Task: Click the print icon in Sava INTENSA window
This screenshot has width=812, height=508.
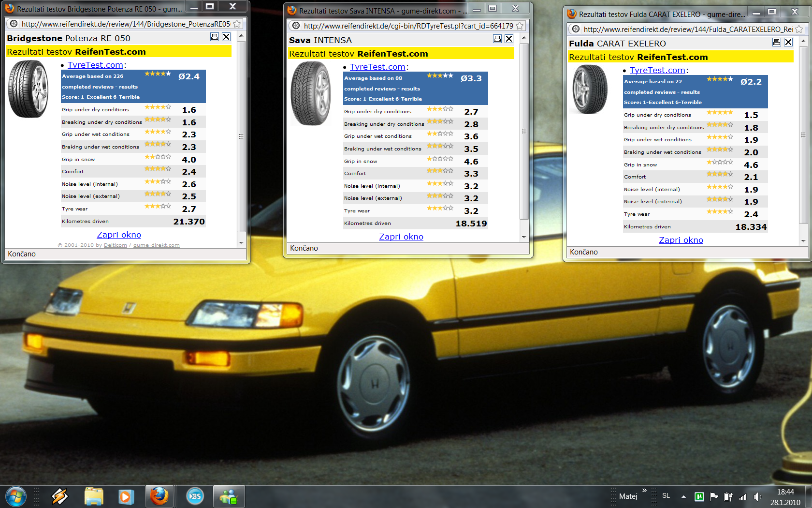Action: (x=497, y=39)
